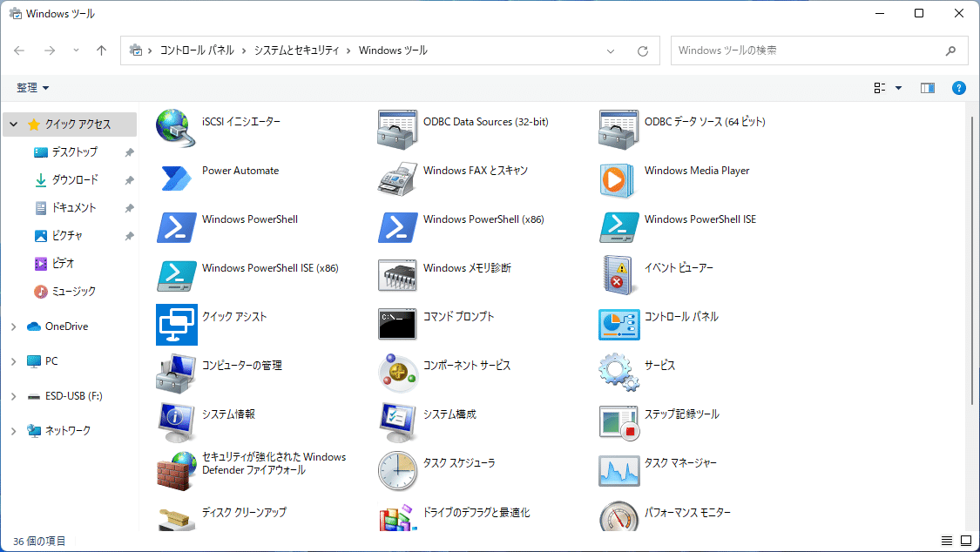This screenshot has height=552, width=980.
Task: Unpin デスクトップ with its pin icon
Action: point(129,152)
